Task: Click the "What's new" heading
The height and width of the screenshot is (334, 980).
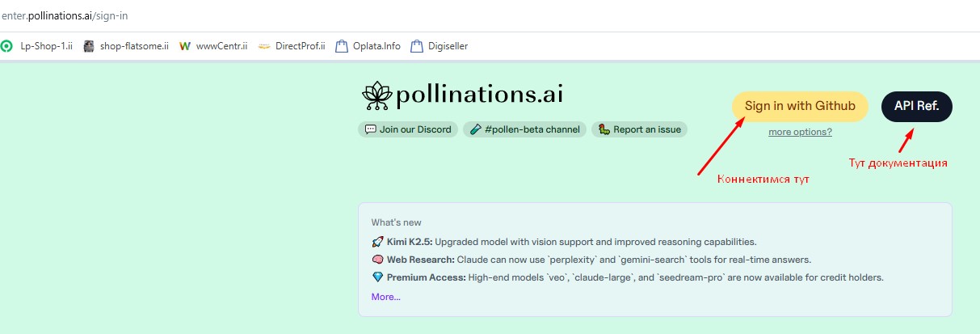Action: (x=396, y=222)
